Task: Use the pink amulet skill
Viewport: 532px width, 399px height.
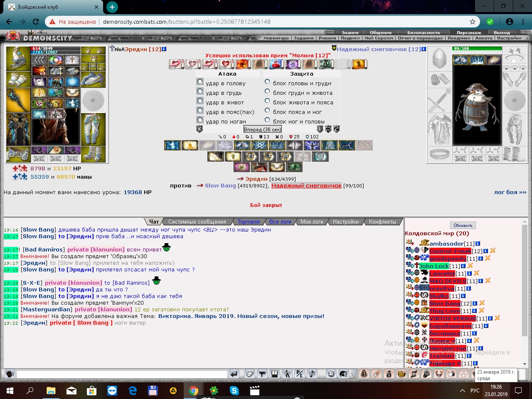Action: click(242, 167)
